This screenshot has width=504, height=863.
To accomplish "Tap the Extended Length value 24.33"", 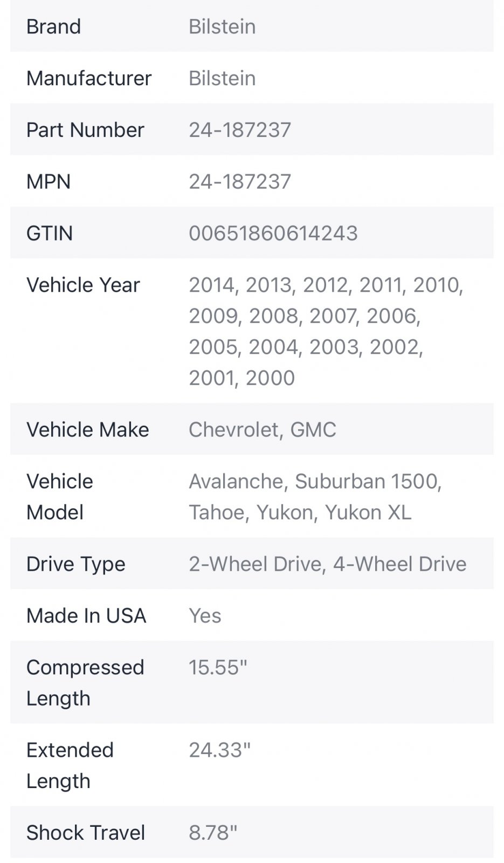I will [x=220, y=750].
